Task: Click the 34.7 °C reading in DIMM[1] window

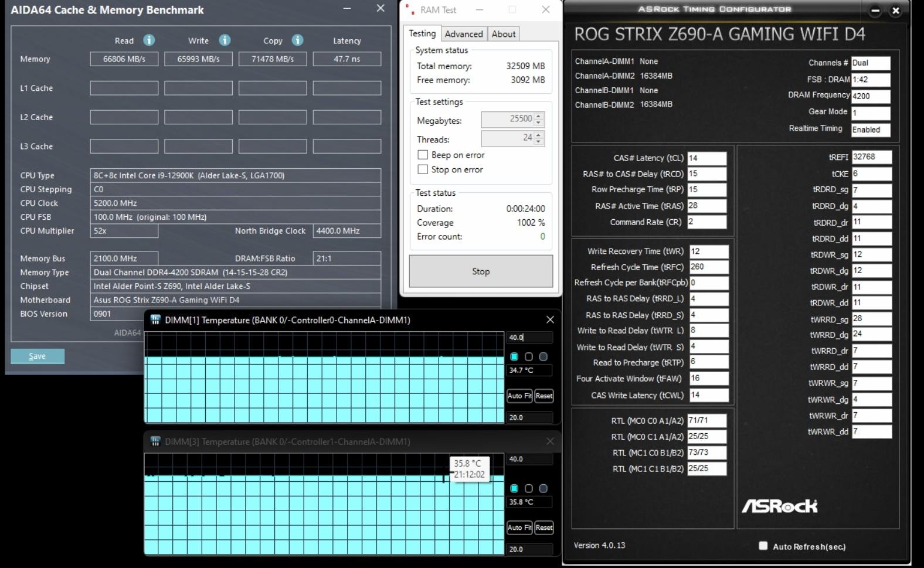Action: pos(529,370)
